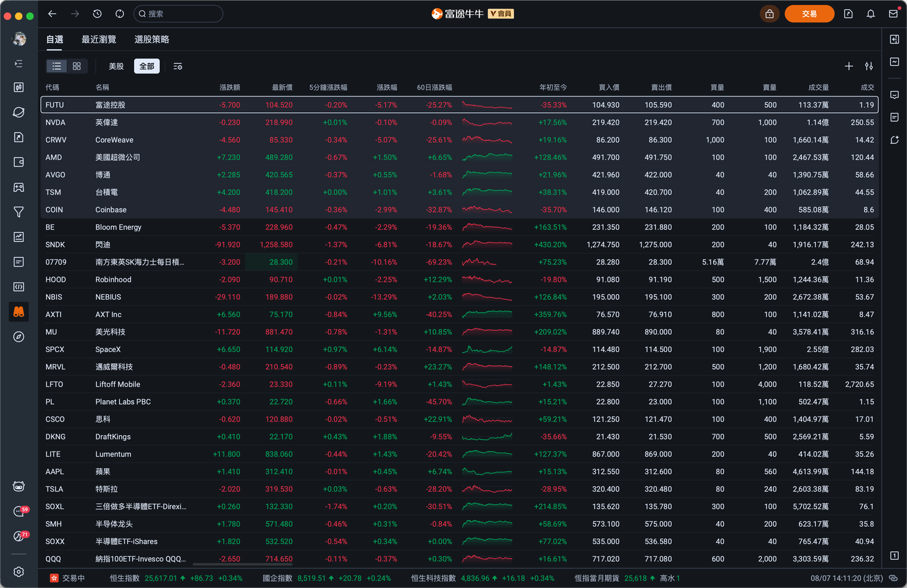This screenshot has height=588, width=907.
Task: Click AMD 60-day sparkline chart
Action: tap(487, 157)
